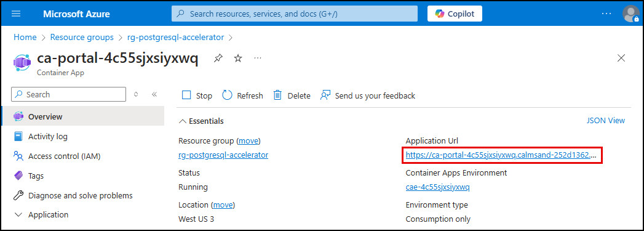The height and width of the screenshot is (231, 644).
Task: Refresh the overview page
Action: point(243,95)
